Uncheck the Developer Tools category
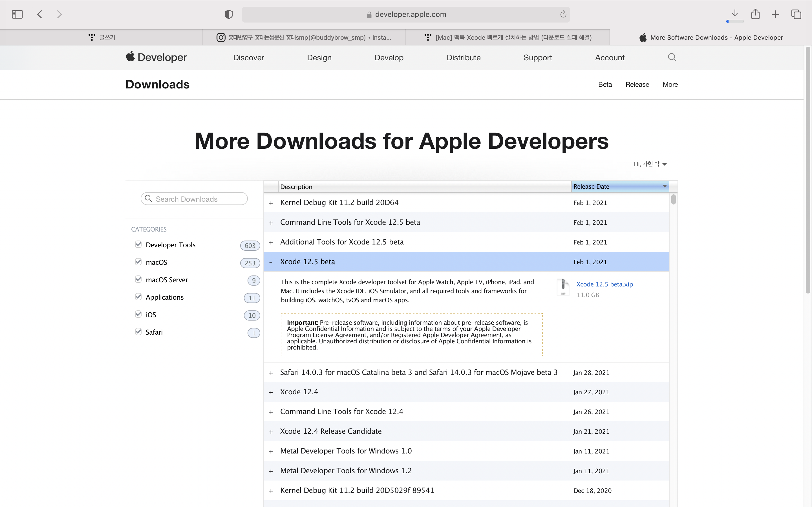 (x=138, y=244)
